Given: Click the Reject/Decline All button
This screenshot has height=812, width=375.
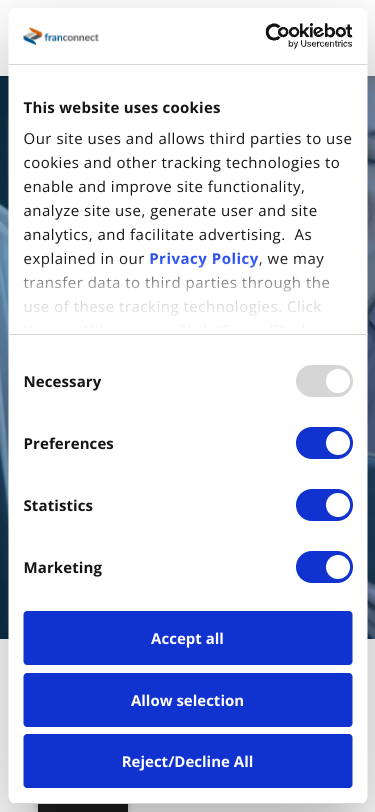Looking at the screenshot, I should coord(188,761).
